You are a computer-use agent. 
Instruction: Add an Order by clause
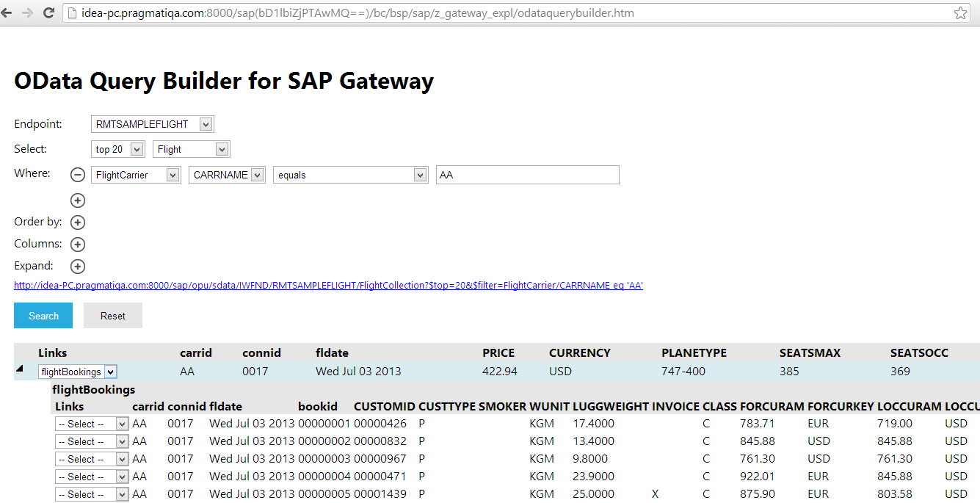point(77,222)
